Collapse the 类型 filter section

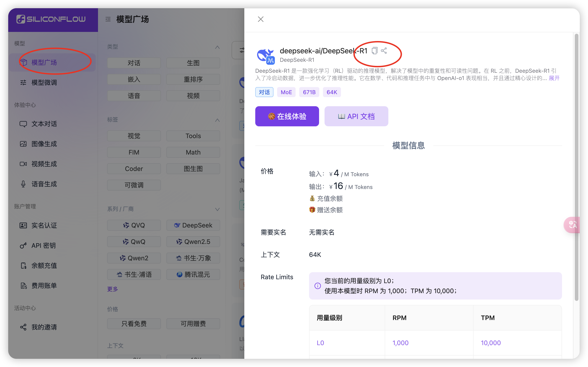tap(217, 47)
